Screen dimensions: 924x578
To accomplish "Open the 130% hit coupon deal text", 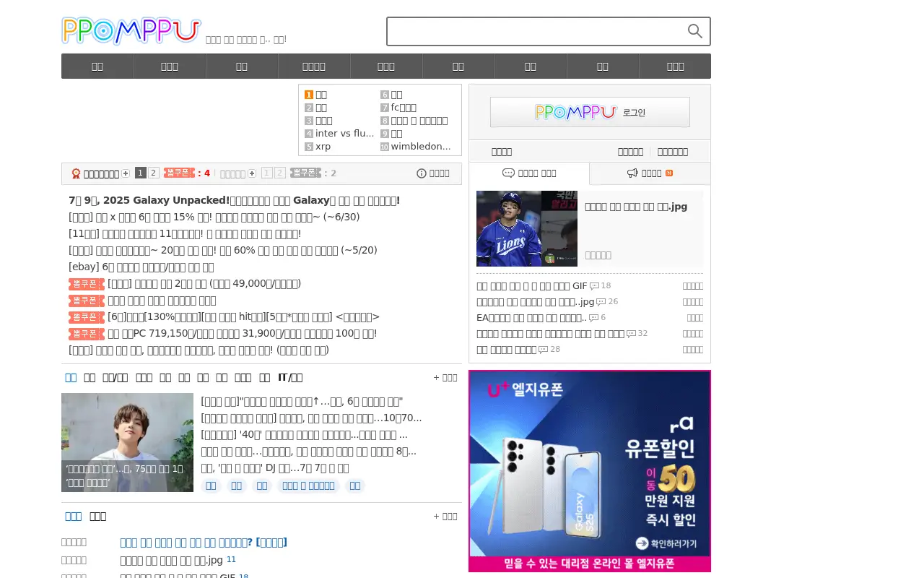I will (x=244, y=316).
